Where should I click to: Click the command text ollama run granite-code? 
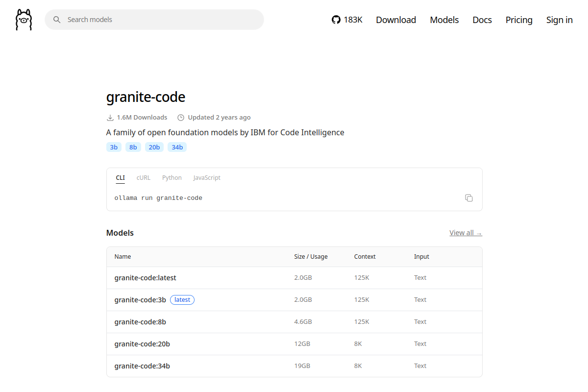(158, 198)
